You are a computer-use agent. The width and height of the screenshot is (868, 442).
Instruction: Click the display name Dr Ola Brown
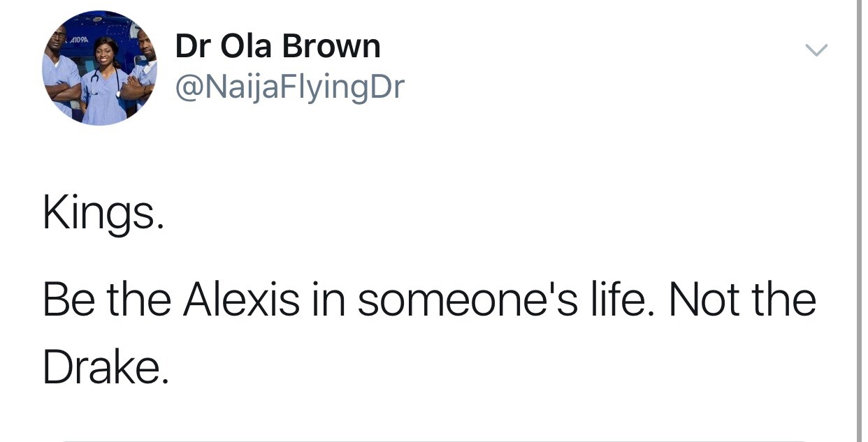point(277,46)
